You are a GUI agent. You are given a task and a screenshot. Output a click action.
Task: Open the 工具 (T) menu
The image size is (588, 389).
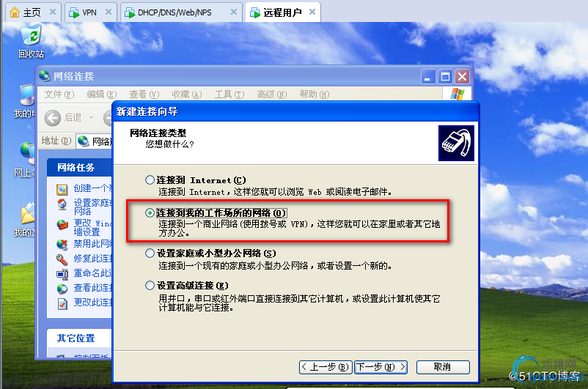tap(229, 94)
